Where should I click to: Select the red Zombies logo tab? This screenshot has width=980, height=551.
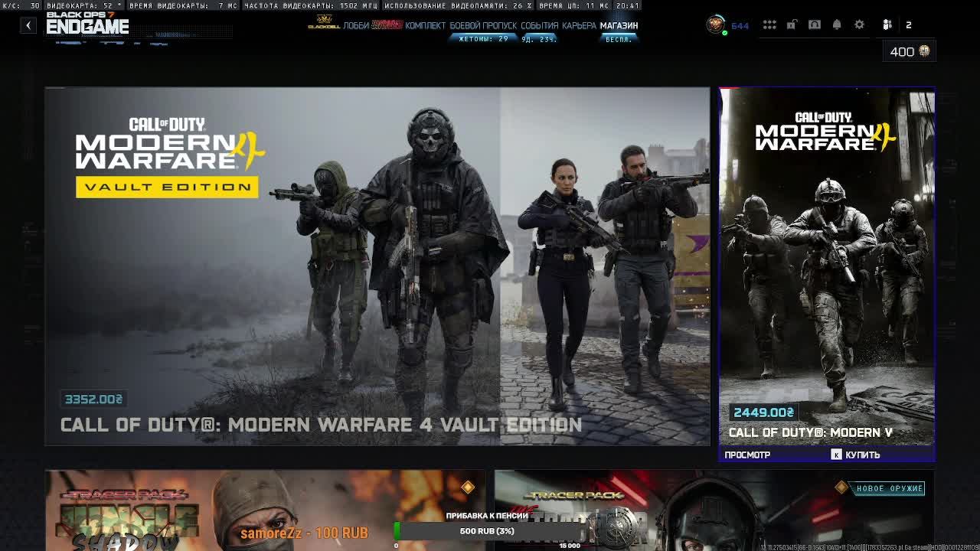pos(387,25)
